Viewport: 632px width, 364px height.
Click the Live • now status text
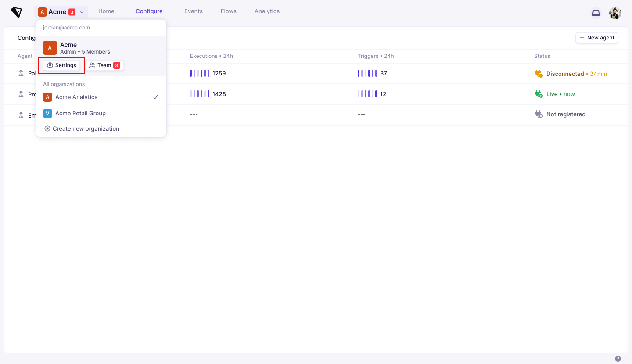(560, 94)
